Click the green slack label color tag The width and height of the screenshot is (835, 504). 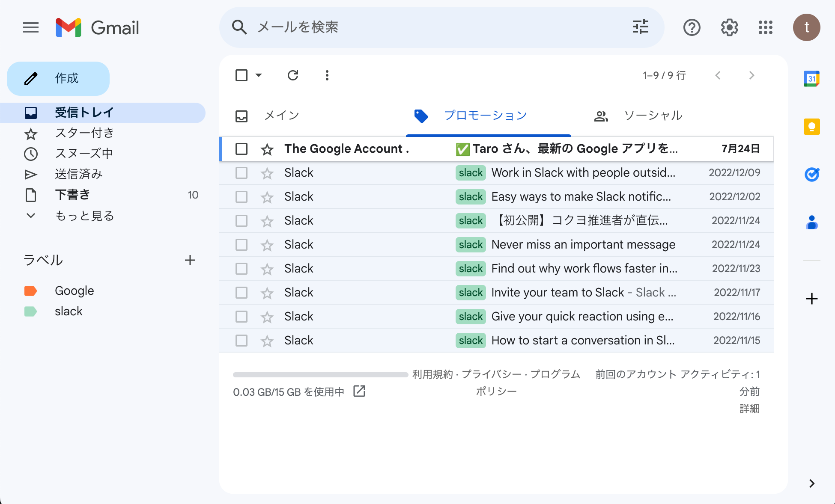click(x=31, y=311)
